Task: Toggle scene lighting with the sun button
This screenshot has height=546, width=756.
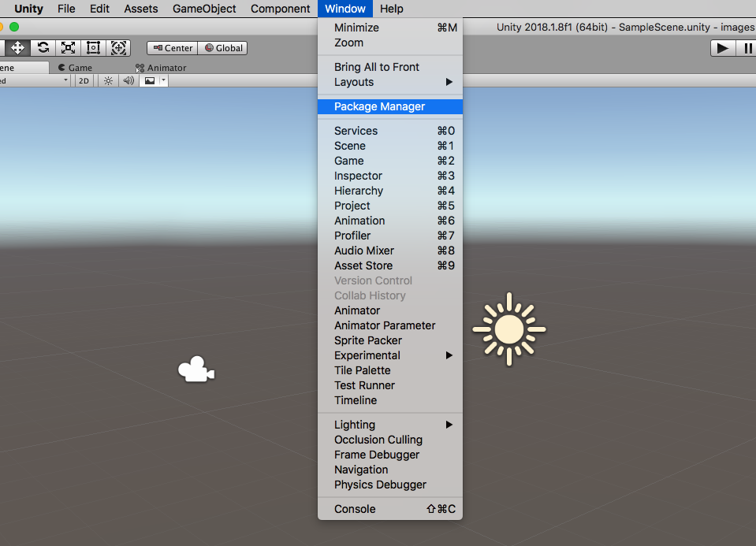Action: [x=109, y=80]
